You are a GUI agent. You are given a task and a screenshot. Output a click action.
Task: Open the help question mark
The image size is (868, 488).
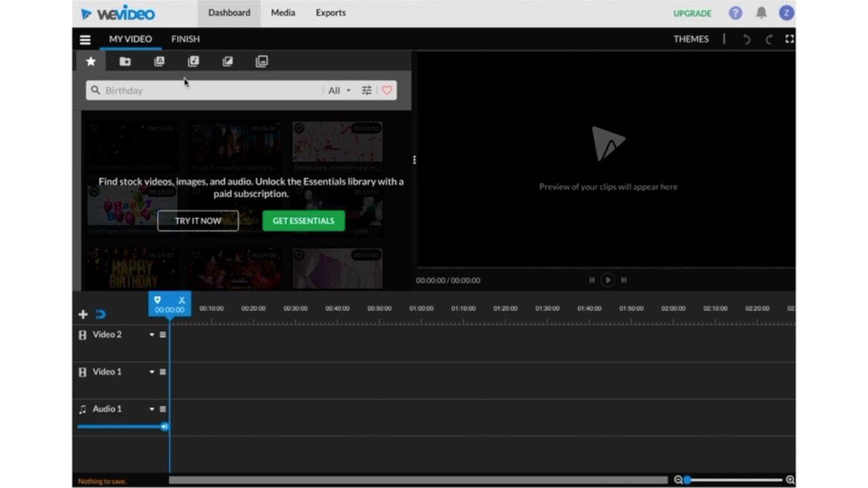coord(735,13)
